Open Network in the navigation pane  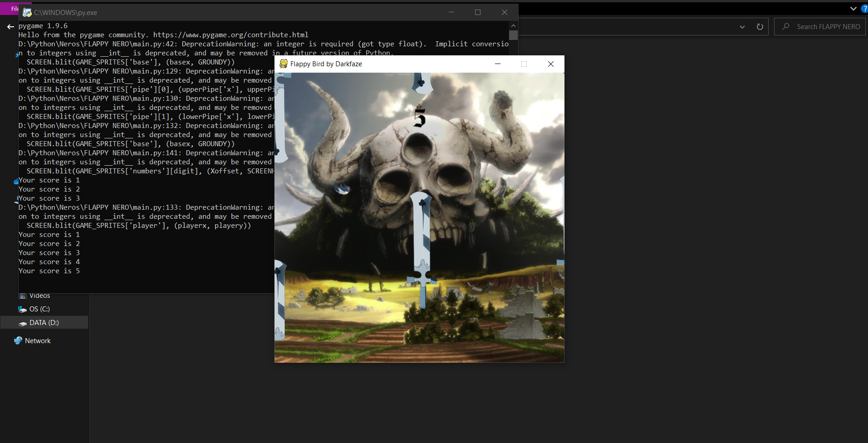pos(37,341)
